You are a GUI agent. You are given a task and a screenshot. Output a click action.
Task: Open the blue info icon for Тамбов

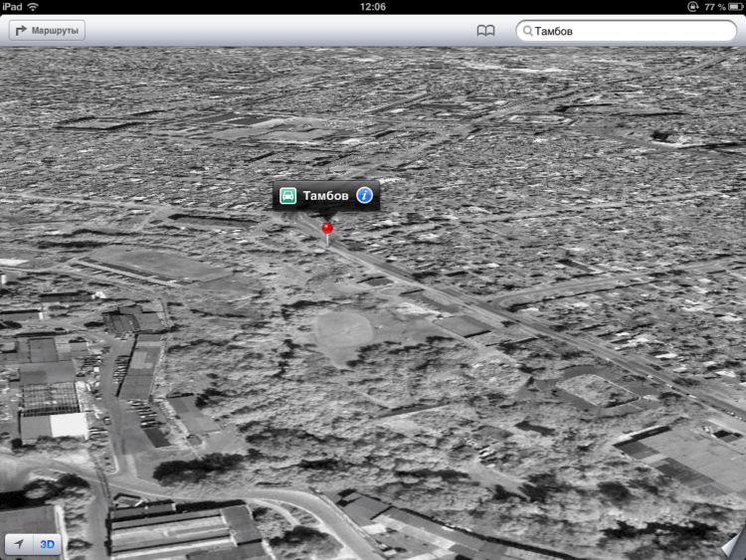pyautogui.click(x=364, y=195)
